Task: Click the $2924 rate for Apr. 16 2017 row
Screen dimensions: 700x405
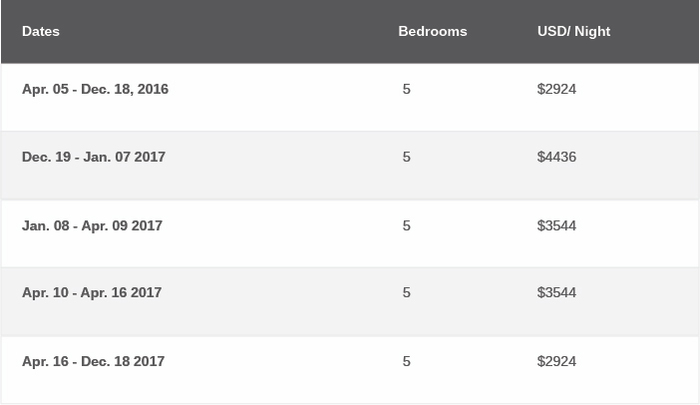Action: coord(557,361)
